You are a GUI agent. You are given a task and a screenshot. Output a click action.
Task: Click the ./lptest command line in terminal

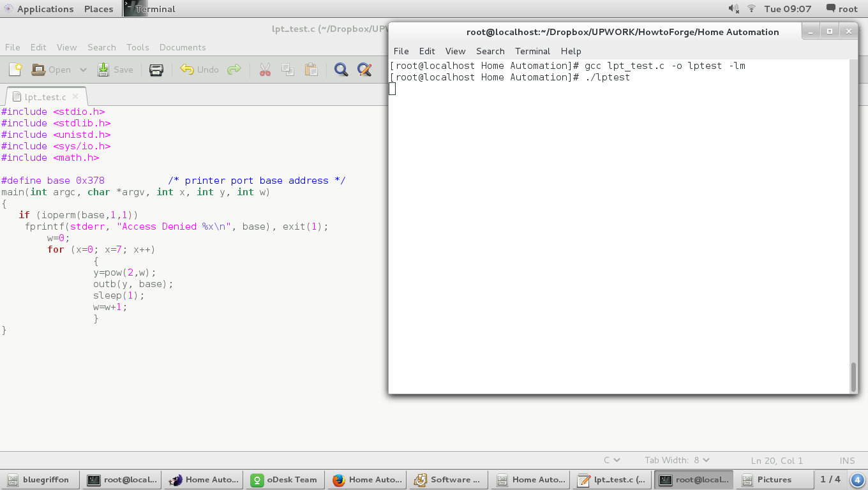click(x=509, y=77)
